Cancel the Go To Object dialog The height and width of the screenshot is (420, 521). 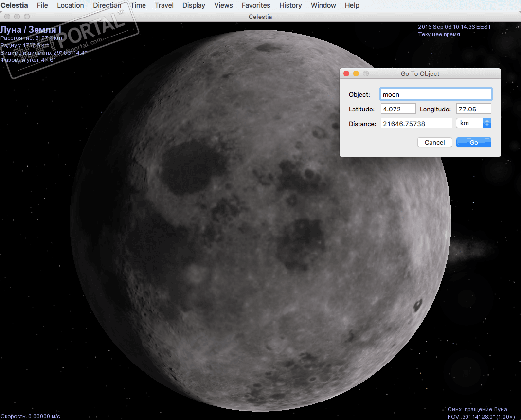[x=434, y=143]
